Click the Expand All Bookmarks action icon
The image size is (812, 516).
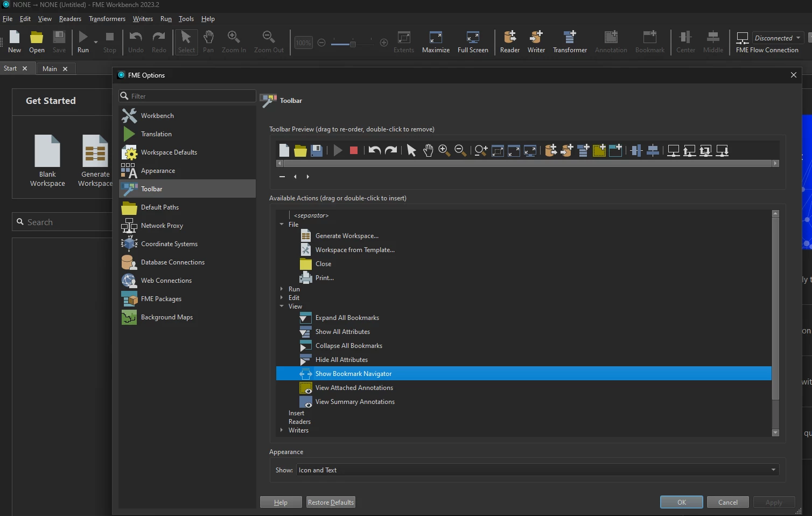pyautogui.click(x=306, y=317)
